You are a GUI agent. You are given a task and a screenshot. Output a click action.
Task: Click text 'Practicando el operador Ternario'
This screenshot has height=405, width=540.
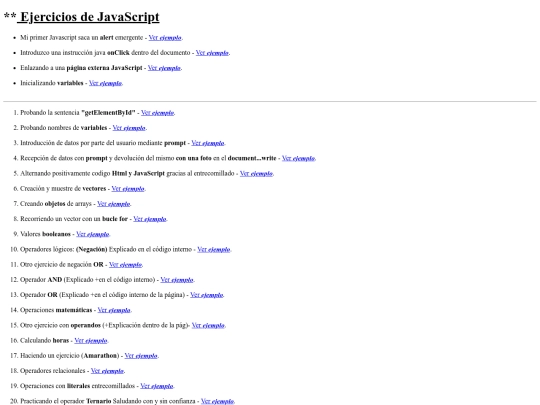click(x=66, y=401)
